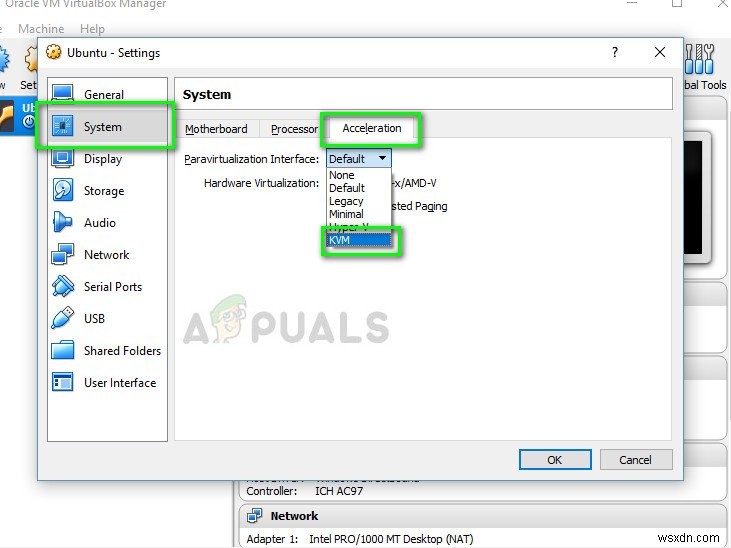Viewport: 731px width, 548px height.
Task: Select Display label in sidebar
Action: pyautogui.click(x=103, y=159)
